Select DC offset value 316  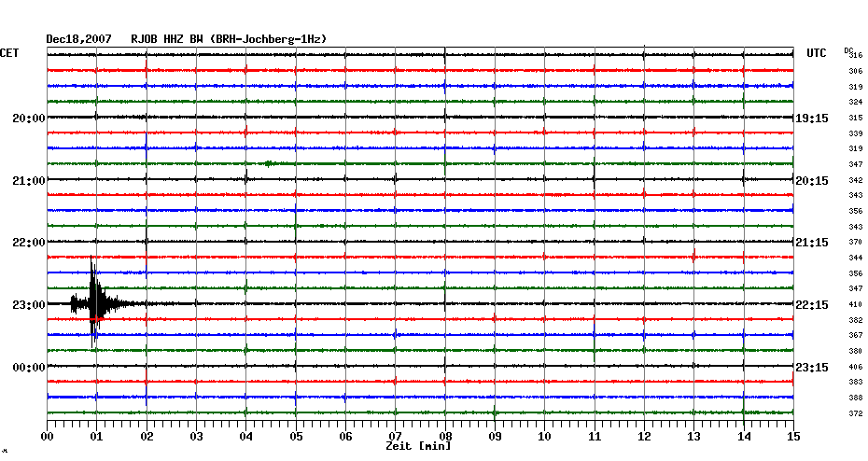(856, 55)
